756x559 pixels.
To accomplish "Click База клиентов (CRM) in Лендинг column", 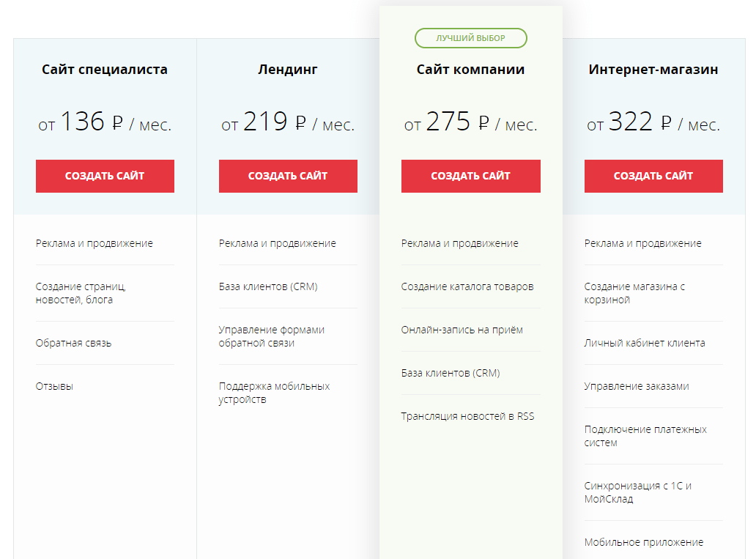I will [268, 286].
